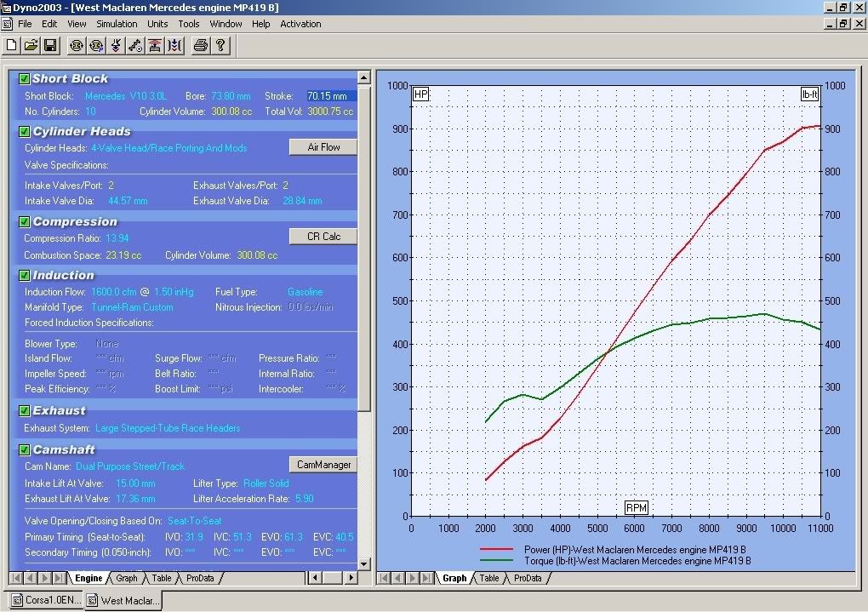The height and width of the screenshot is (612, 868).
Task: Open the CamManager button
Action: tap(323, 465)
